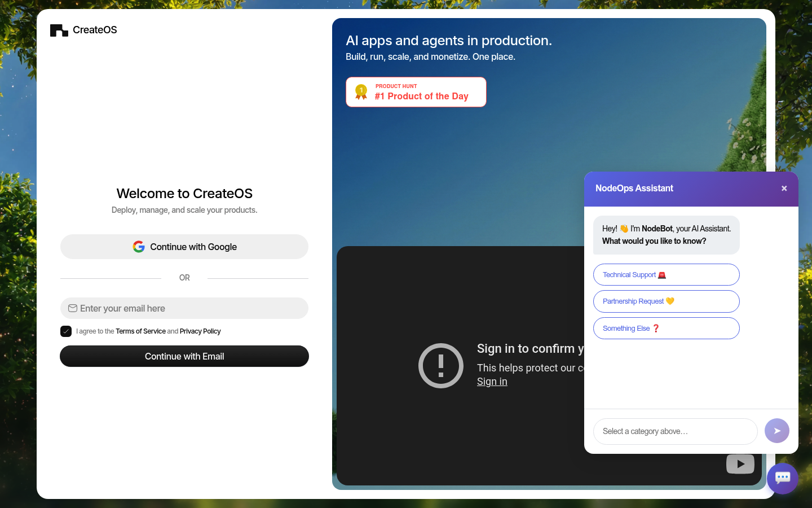
Task: Click the send message arrow icon
Action: pyautogui.click(x=777, y=431)
